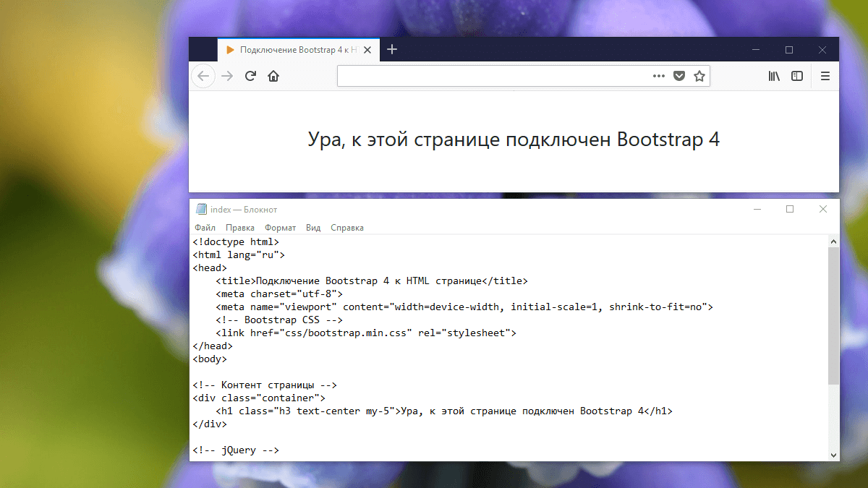Close the Notepad window
868x488 pixels.
pyautogui.click(x=822, y=209)
